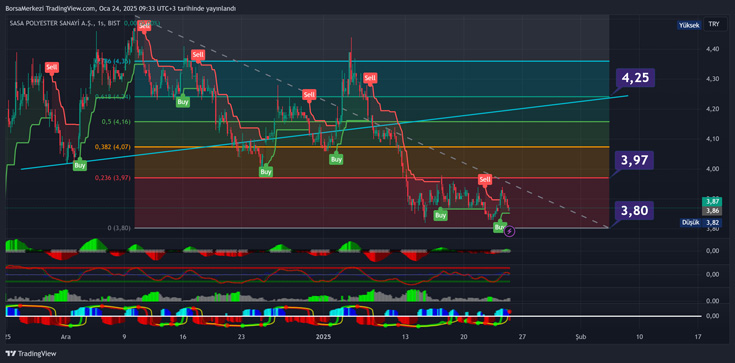Click the 13 date label on time axis

(x=405, y=337)
